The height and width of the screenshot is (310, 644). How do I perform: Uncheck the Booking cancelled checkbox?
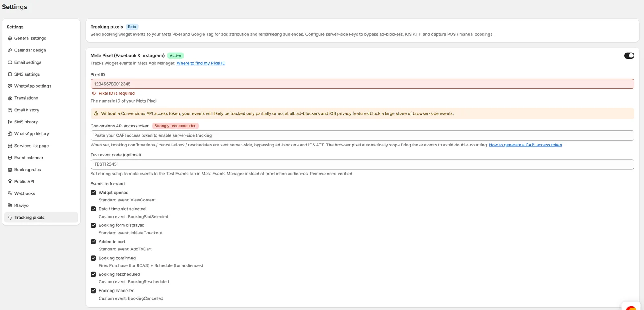tap(93, 291)
